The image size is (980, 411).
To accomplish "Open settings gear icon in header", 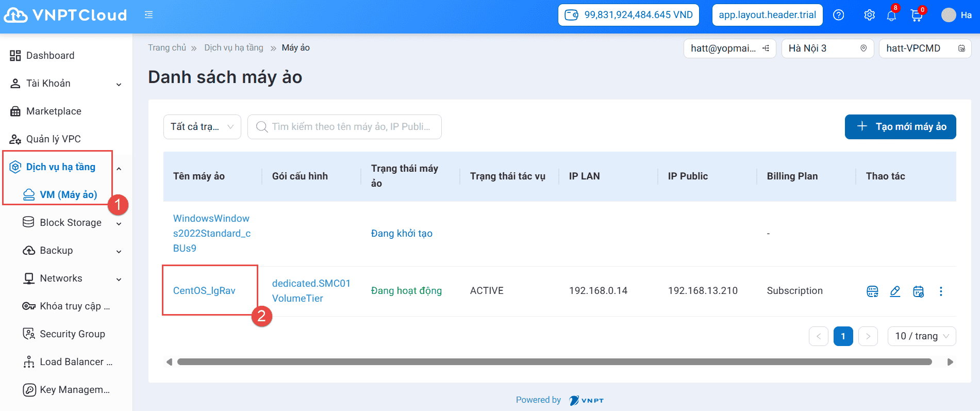I will click(x=869, y=15).
